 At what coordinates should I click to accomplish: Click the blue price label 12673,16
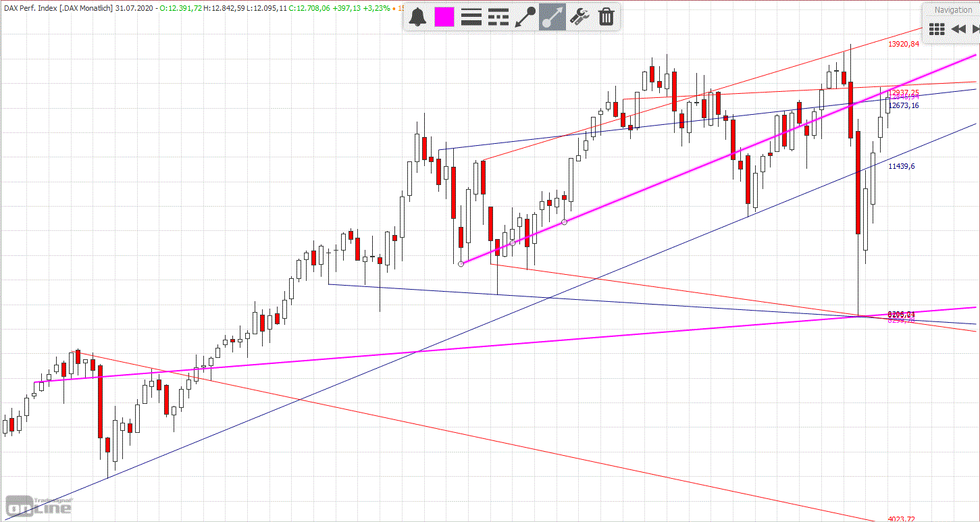pyautogui.click(x=903, y=105)
